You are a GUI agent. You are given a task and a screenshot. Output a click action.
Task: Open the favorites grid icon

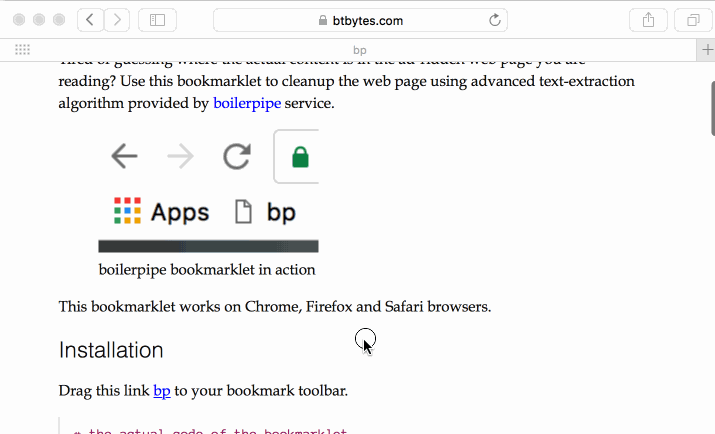22,50
